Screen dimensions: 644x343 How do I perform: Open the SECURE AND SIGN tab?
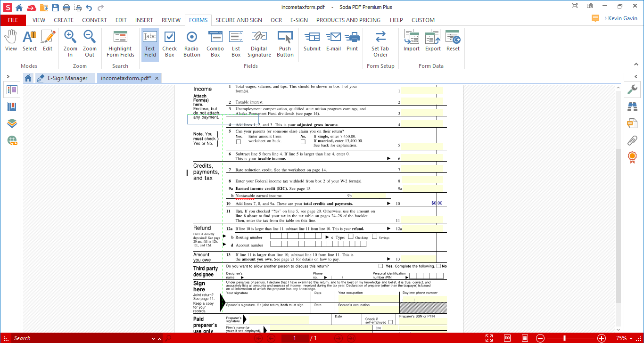coord(239,20)
